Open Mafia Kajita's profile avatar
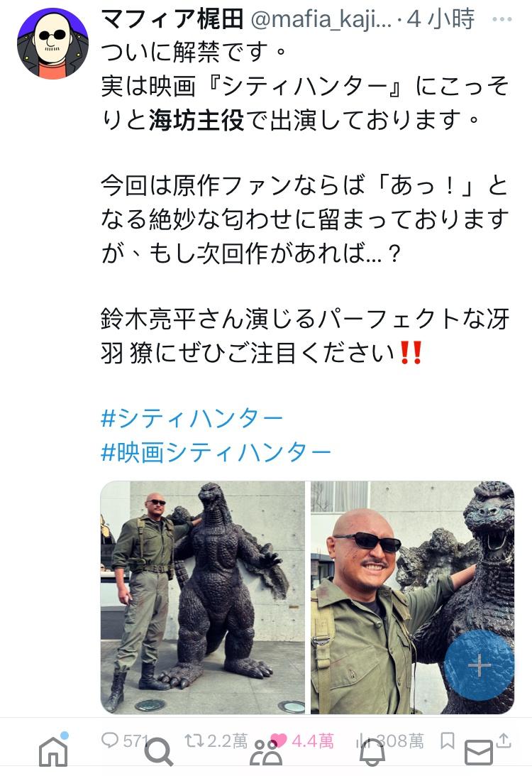Image resolution: width=532 pixels, height=776 pixels. point(52,43)
